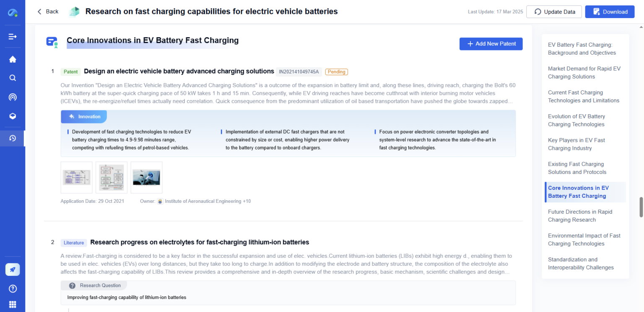
Task: Open the Future Directions in Rapid Charging Research section
Action: (x=580, y=215)
